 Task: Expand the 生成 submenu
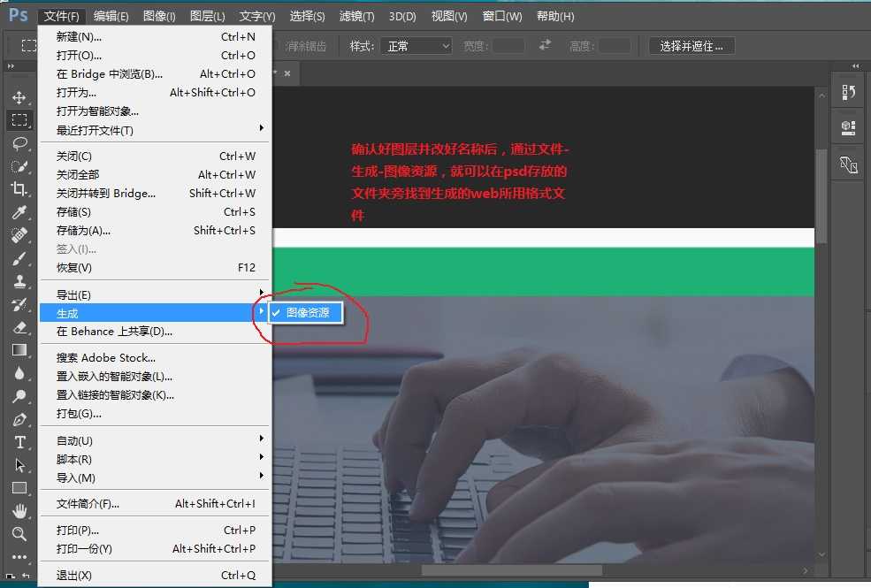[155, 313]
